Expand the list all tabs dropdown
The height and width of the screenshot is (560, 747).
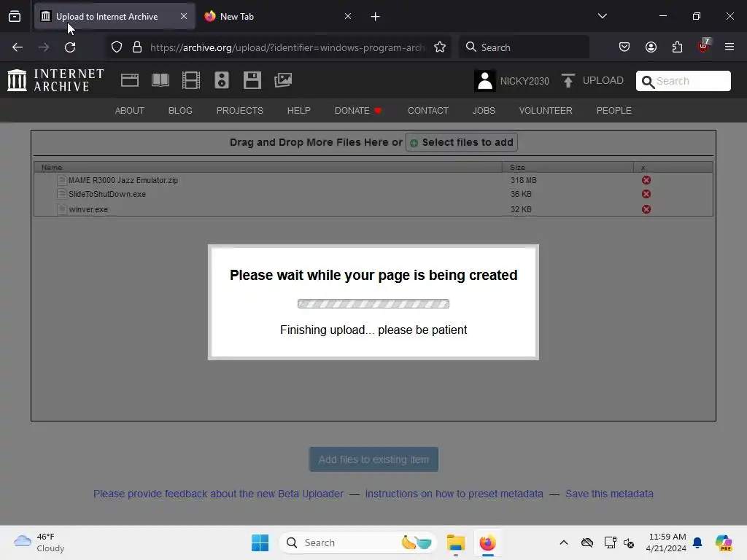pyautogui.click(x=602, y=16)
